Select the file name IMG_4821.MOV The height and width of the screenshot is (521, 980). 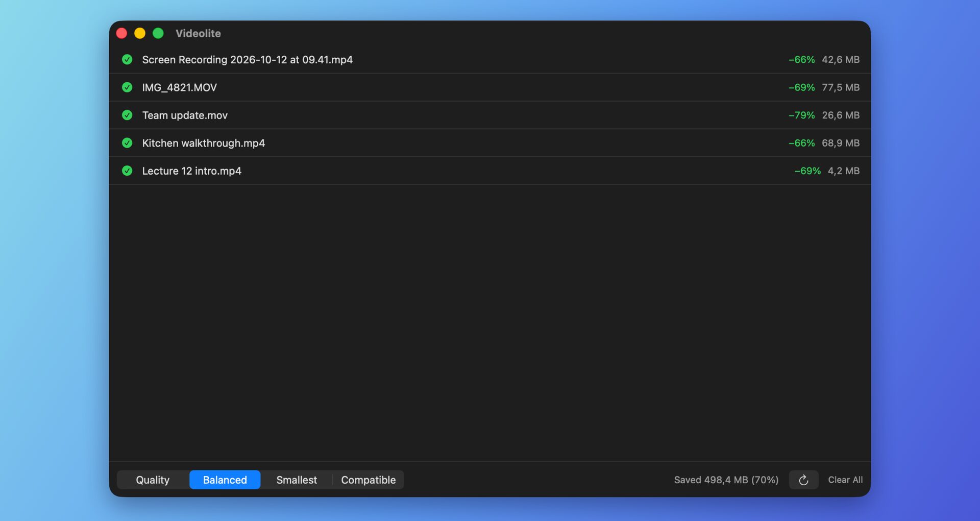[180, 87]
